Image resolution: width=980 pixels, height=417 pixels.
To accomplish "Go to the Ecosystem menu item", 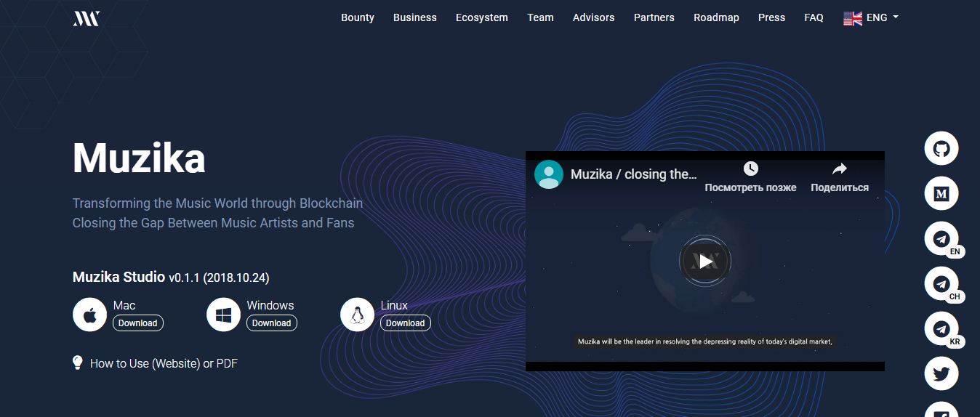I will (x=482, y=17).
